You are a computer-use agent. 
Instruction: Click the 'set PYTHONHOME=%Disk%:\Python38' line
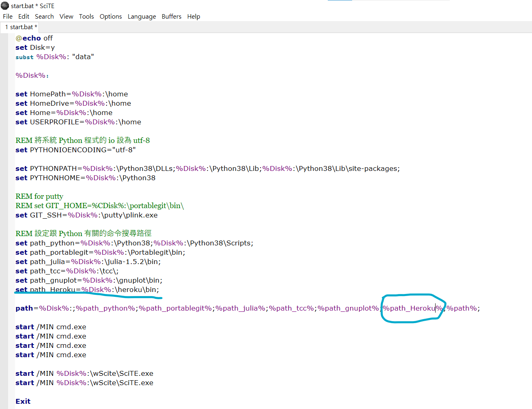[x=85, y=178]
